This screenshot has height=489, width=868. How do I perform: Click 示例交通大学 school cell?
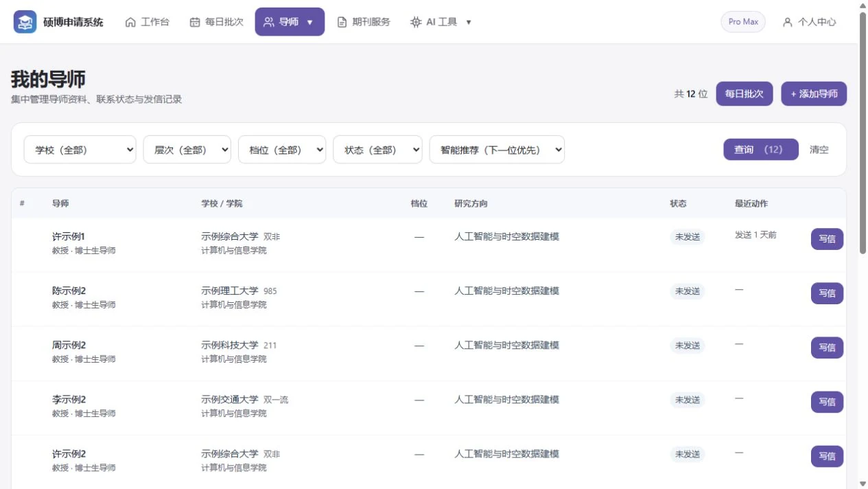tap(230, 399)
